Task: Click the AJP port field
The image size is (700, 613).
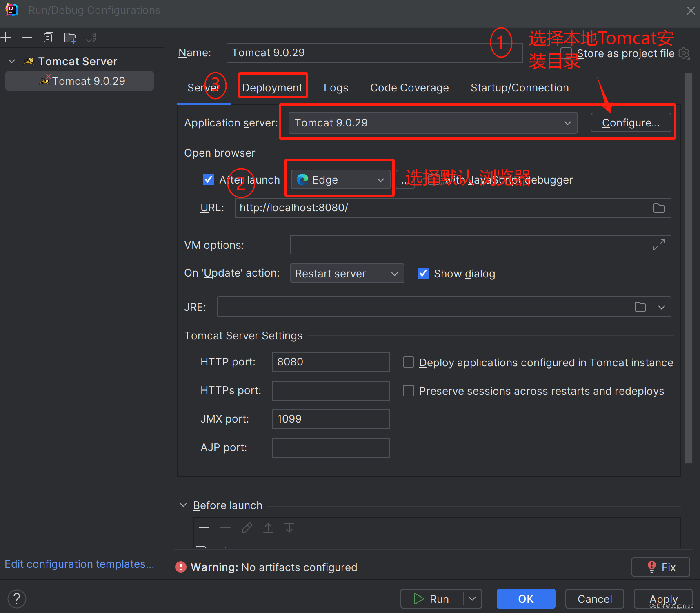Action: point(331,448)
